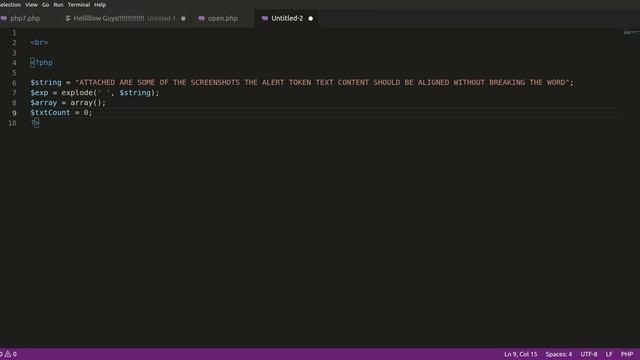Click the closing ?> tag on line 10
This screenshot has height=360, width=640.
coord(35,122)
